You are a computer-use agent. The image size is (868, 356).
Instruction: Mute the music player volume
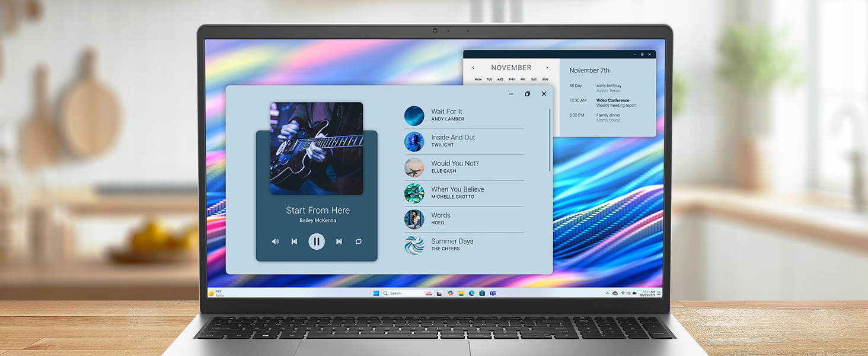click(275, 241)
